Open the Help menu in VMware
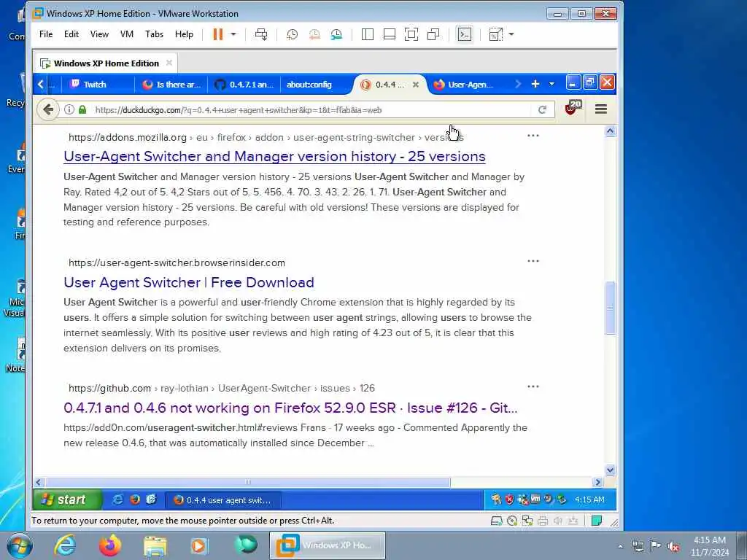Viewport: 747px width, 560px height. tap(184, 34)
